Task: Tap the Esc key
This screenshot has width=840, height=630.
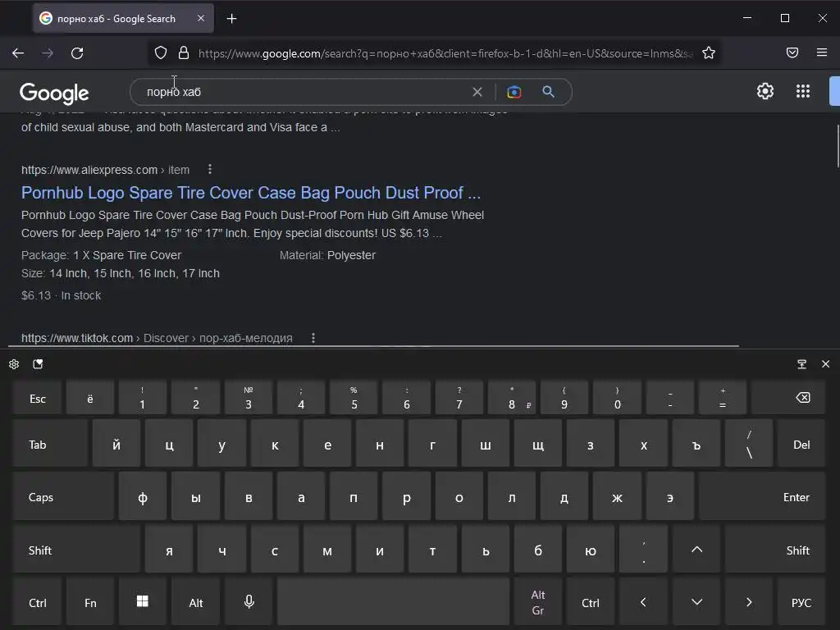Action: click(38, 398)
